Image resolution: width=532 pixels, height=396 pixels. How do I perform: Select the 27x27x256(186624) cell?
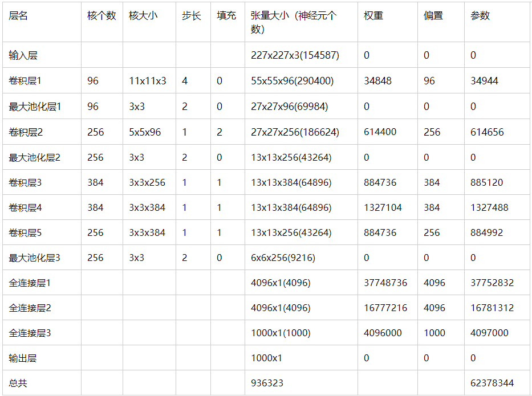295,132
